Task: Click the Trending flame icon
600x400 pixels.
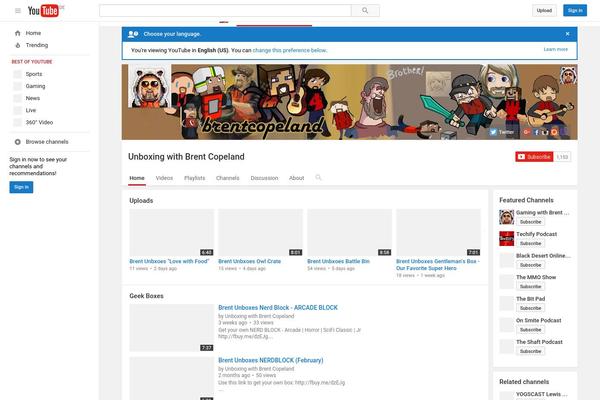Action: 18,45
